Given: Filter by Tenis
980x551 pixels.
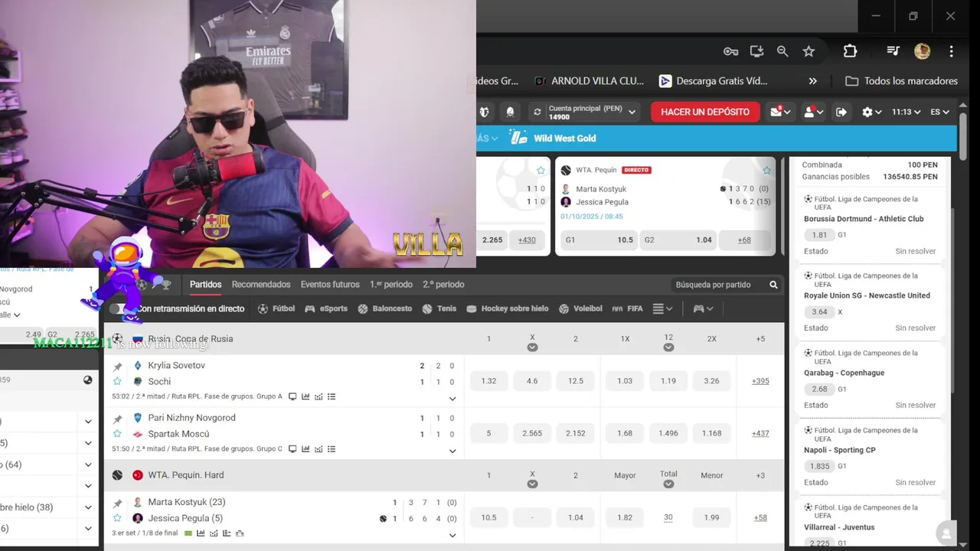Looking at the screenshot, I should 439,309.
